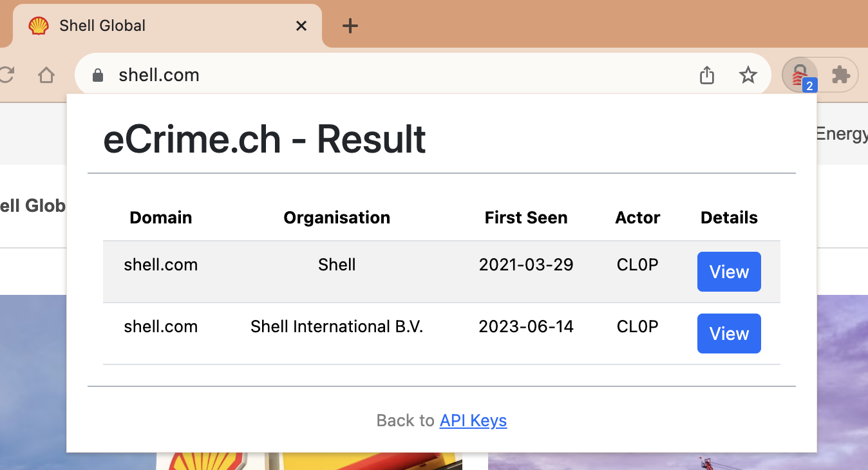The height and width of the screenshot is (470, 868).
Task: Click the Back to text in footer
Action: pyautogui.click(x=406, y=420)
